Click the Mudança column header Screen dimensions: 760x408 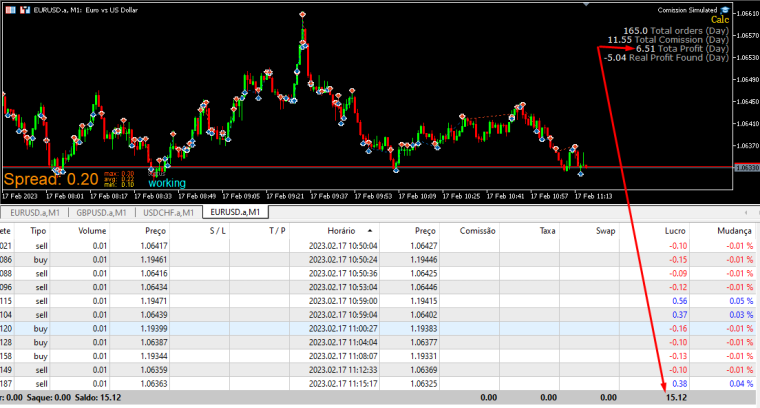[x=734, y=231]
